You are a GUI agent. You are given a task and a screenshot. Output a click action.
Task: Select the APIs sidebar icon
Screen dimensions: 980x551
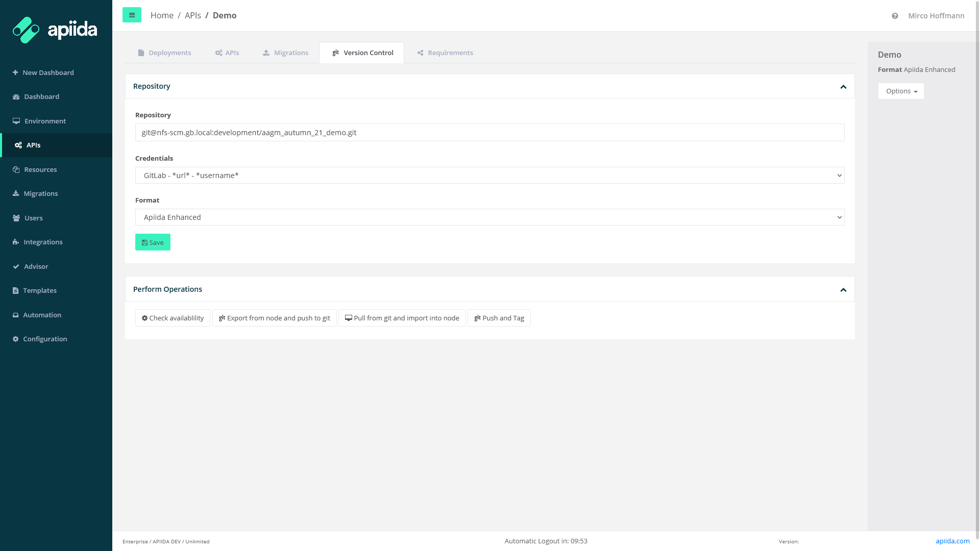[x=17, y=145]
